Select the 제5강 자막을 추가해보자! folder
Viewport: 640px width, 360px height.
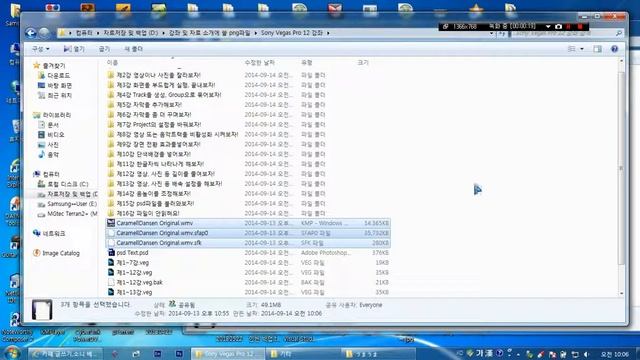149,104
